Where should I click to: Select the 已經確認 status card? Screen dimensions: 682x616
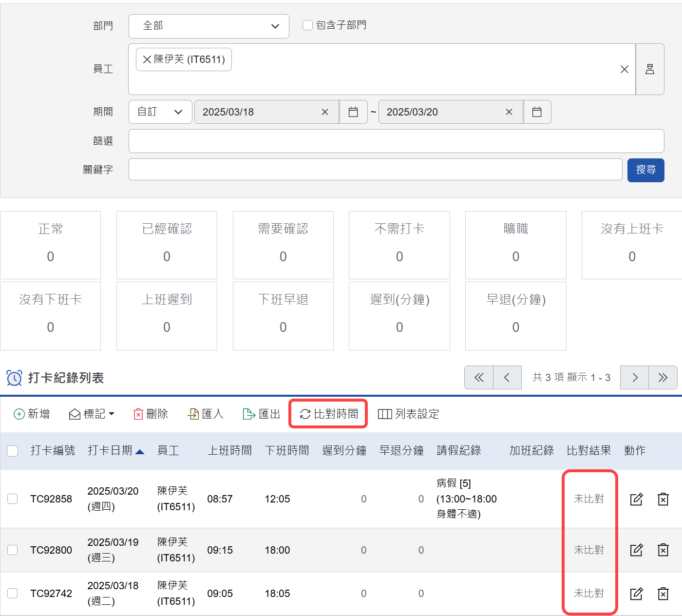(x=167, y=245)
